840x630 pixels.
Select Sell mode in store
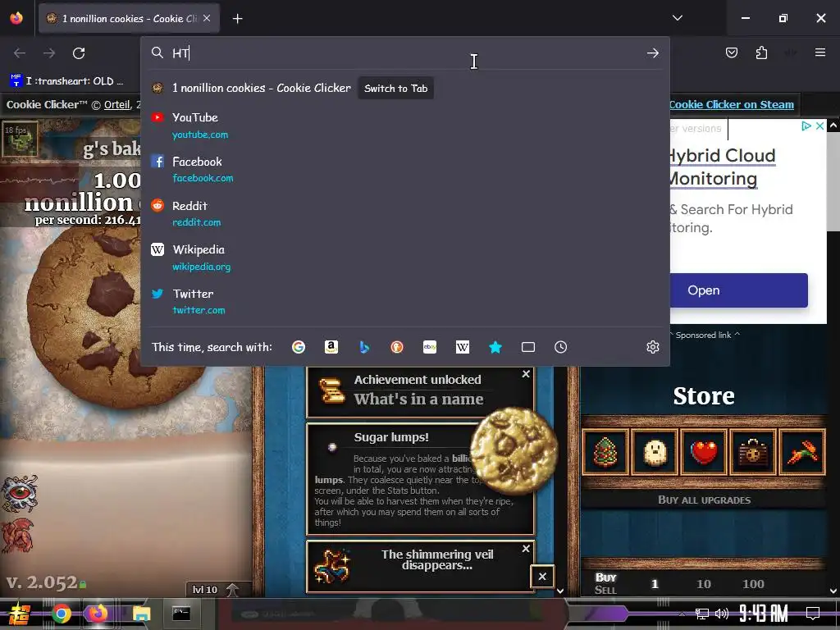606,590
